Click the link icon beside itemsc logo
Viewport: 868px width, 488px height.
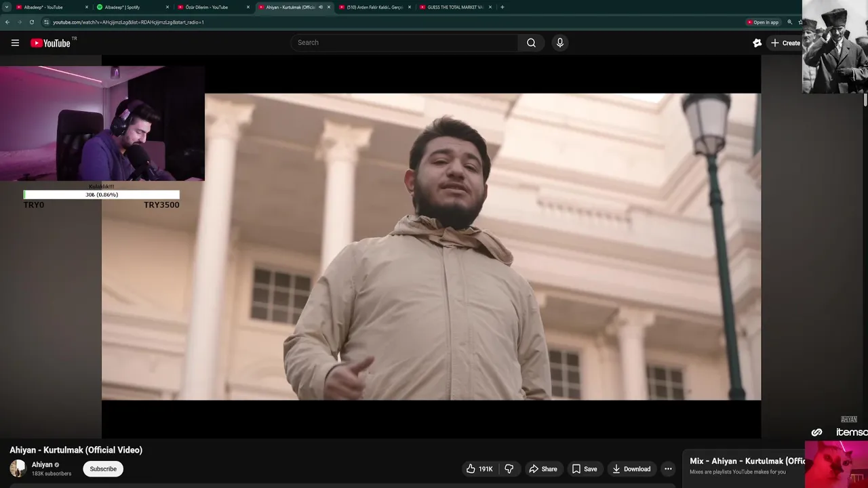(x=816, y=432)
